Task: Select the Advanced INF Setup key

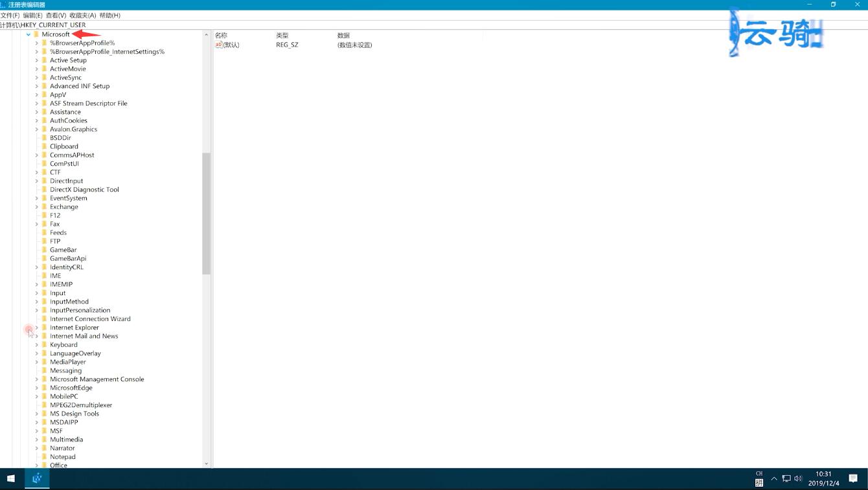Action: tap(80, 86)
